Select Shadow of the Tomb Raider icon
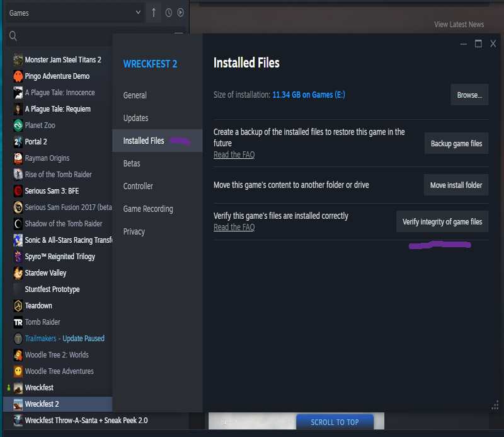The image size is (504, 437). [18, 224]
